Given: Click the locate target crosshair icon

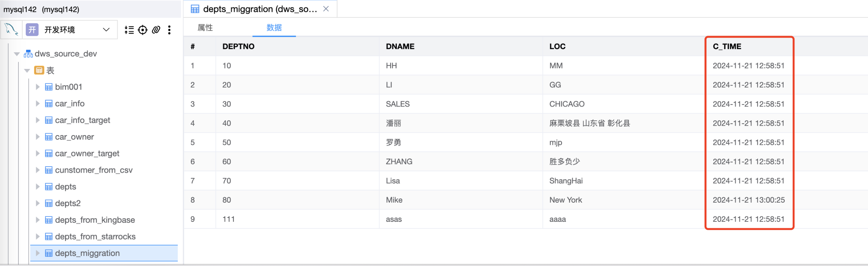Looking at the screenshot, I should (x=143, y=30).
